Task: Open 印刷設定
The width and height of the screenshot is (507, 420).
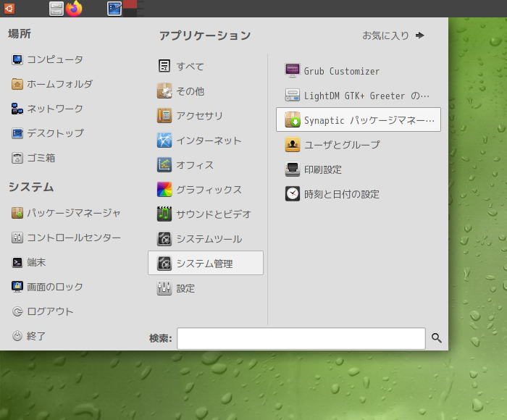Action: coord(359,169)
